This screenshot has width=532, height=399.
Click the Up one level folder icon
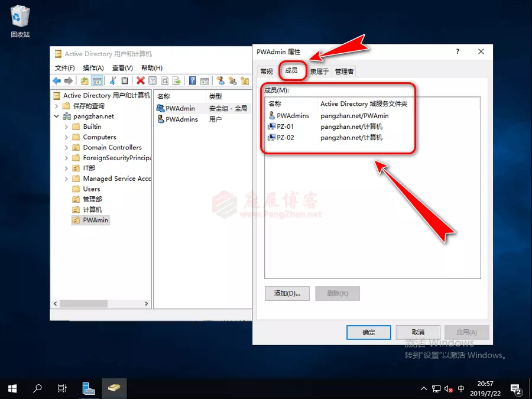click(x=85, y=81)
